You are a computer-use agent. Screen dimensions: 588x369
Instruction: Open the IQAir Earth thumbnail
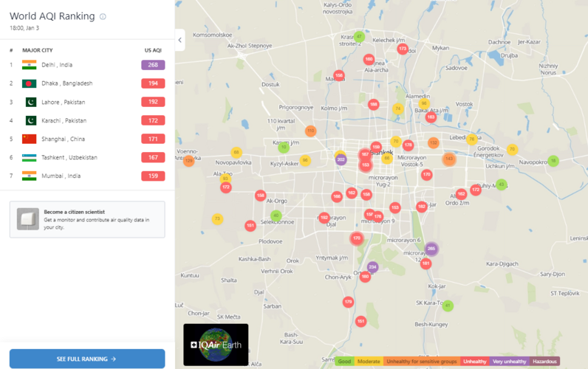click(x=216, y=345)
